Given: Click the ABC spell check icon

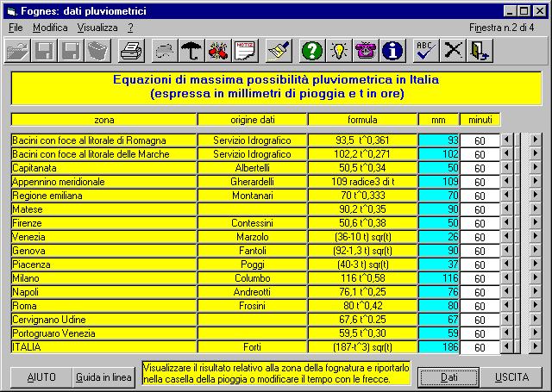Looking at the screenshot, I should (x=425, y=51).
